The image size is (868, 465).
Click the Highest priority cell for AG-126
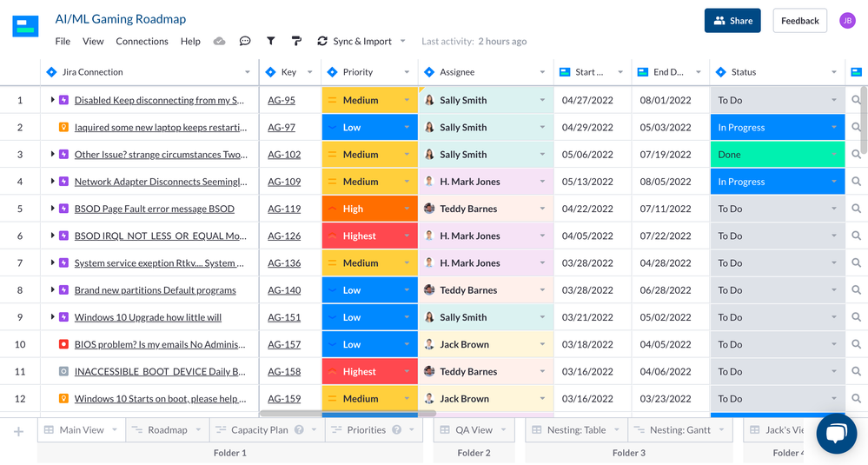[370, 236]
